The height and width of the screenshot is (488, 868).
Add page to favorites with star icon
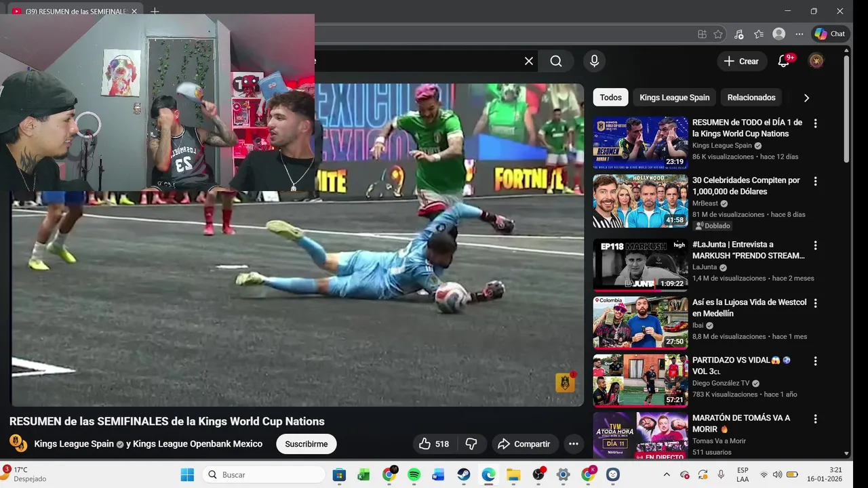(x=718, y=34)
